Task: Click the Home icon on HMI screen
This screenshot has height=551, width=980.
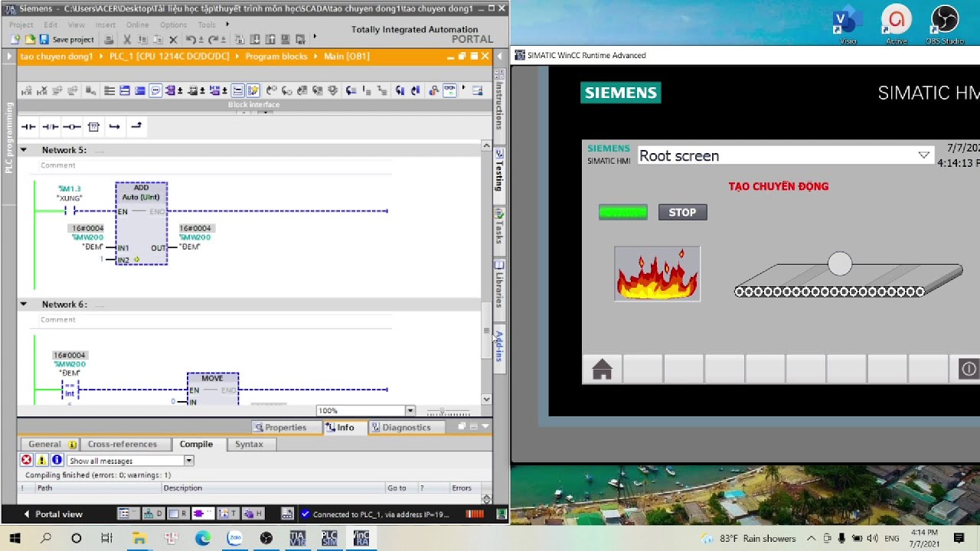Action: click(x=602, y=370)
